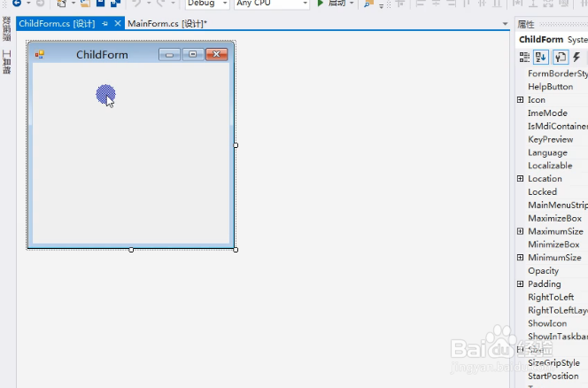
Task: Click the navigate backward toolbar icon
Action: 17,4
